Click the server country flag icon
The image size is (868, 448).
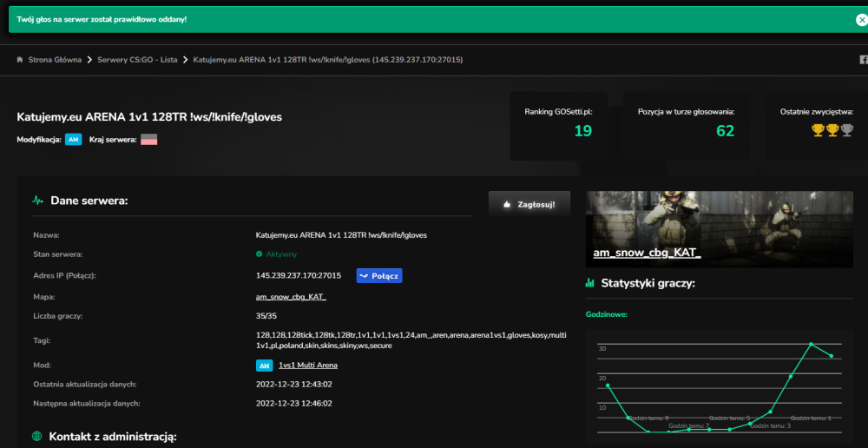149,140
